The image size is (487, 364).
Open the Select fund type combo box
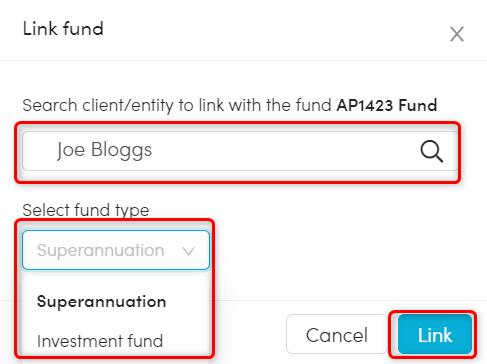click(116, 250)
